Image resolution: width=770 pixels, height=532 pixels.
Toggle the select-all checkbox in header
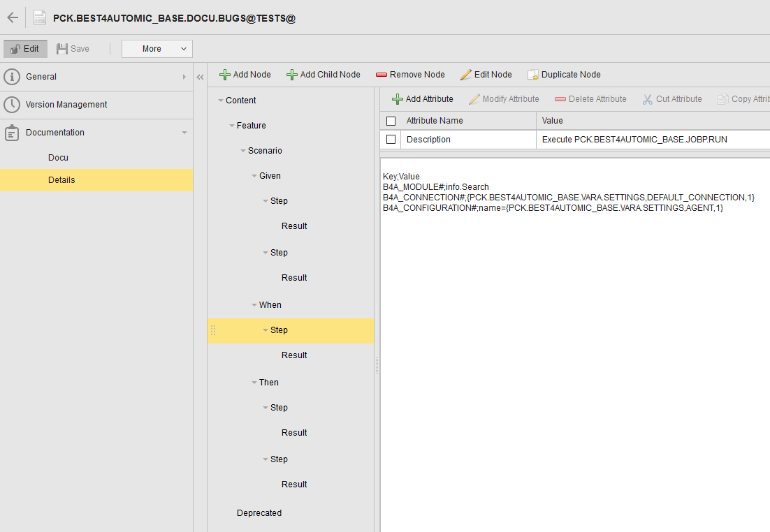click(391, 121)
